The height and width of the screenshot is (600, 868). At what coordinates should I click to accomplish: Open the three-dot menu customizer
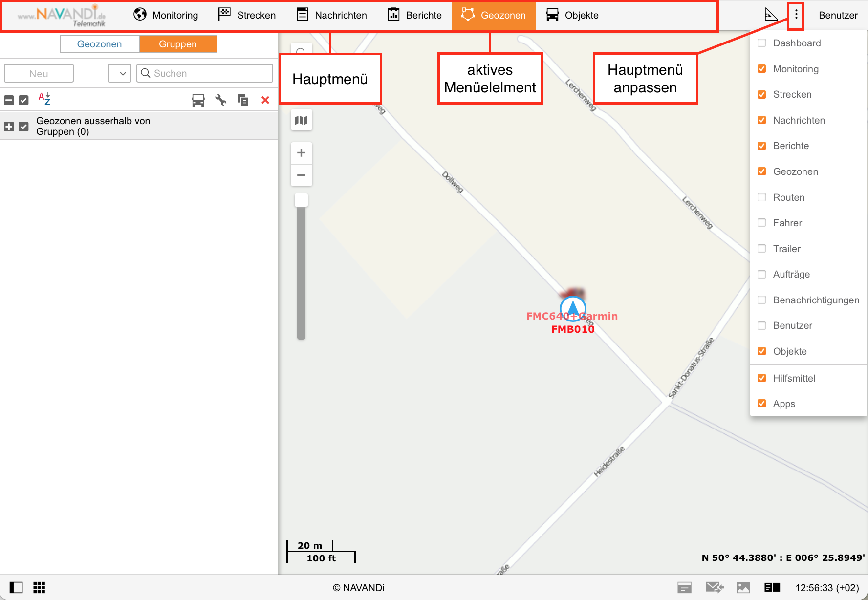796,15
